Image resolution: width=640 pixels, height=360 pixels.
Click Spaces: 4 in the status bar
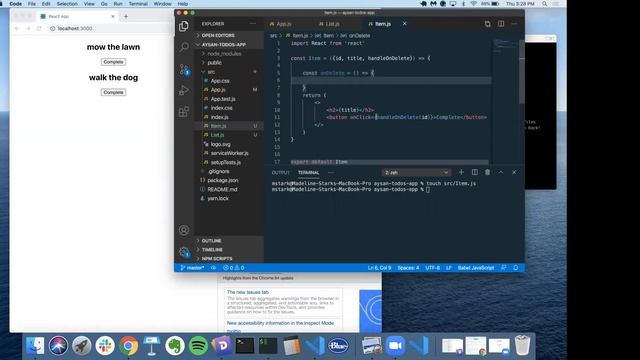pyautogui.click(x=408, y=268)
